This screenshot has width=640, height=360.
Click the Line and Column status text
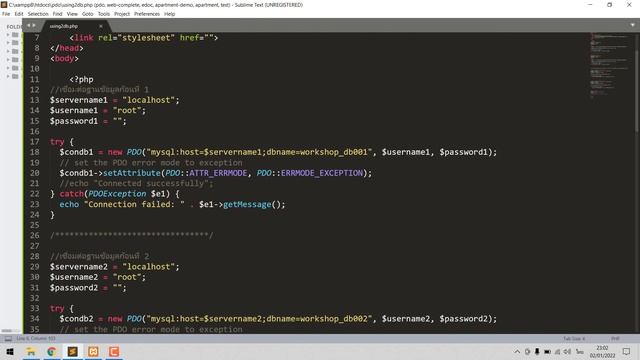(36, 339)
